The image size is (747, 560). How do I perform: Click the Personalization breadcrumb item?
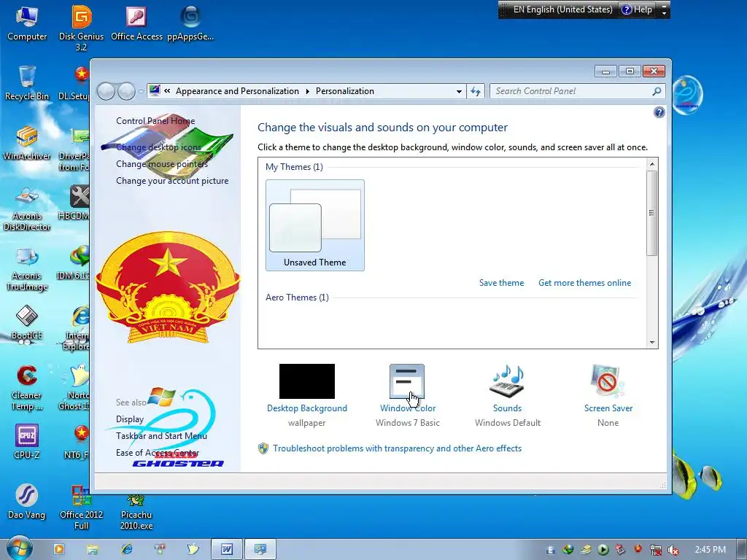click(345, 91)
